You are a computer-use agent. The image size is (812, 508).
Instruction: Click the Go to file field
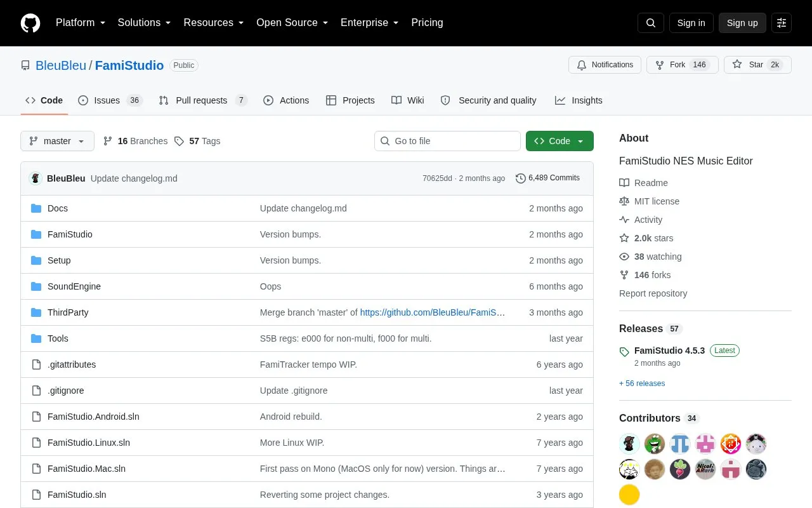pos(447,141)
